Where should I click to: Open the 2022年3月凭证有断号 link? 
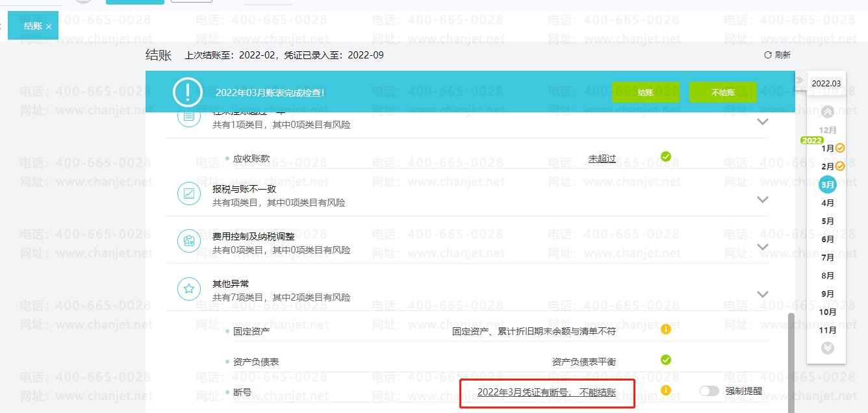coord(546,392)
